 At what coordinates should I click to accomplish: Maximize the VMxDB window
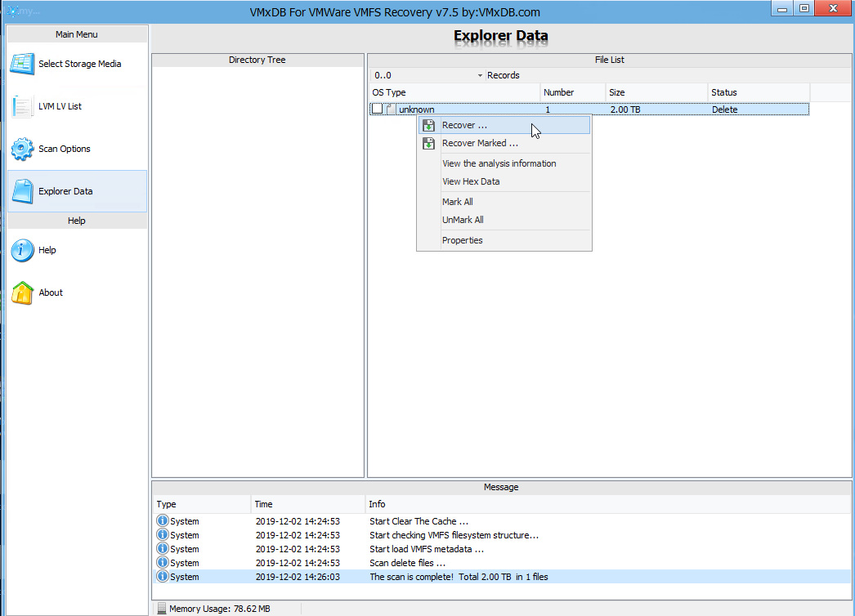point(804,8)
